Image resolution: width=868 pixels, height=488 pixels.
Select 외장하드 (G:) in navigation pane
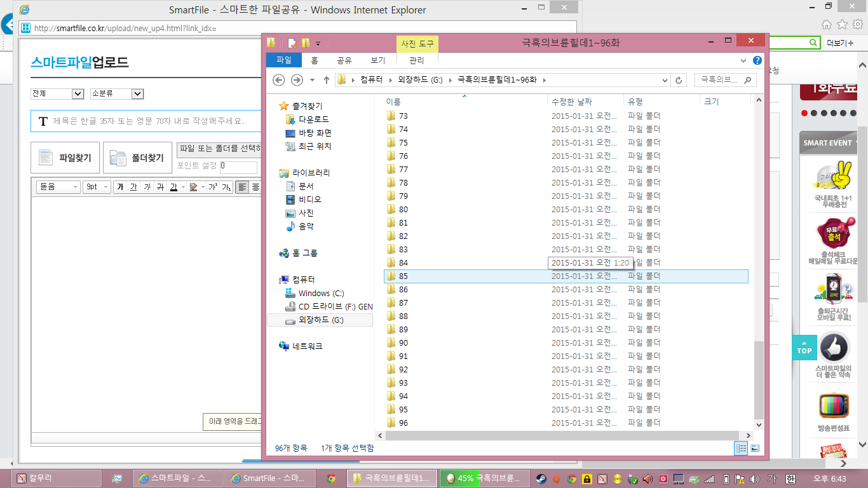(321, 320)
